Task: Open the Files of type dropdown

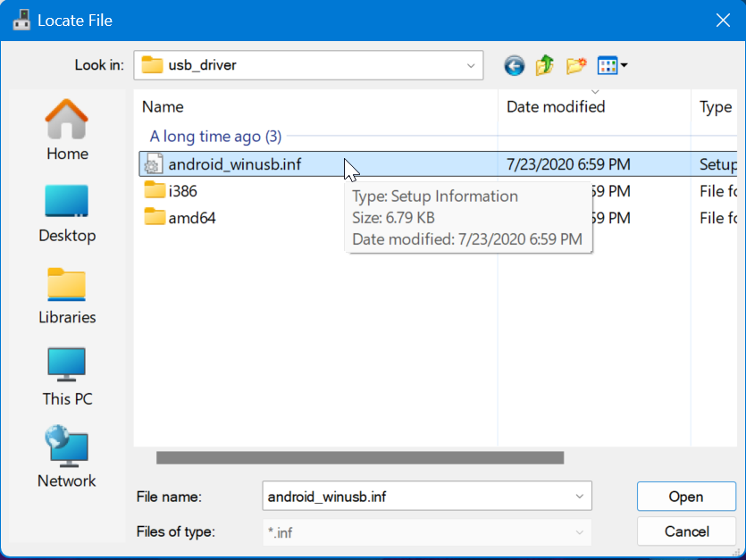Action: (x=580, y=532)
